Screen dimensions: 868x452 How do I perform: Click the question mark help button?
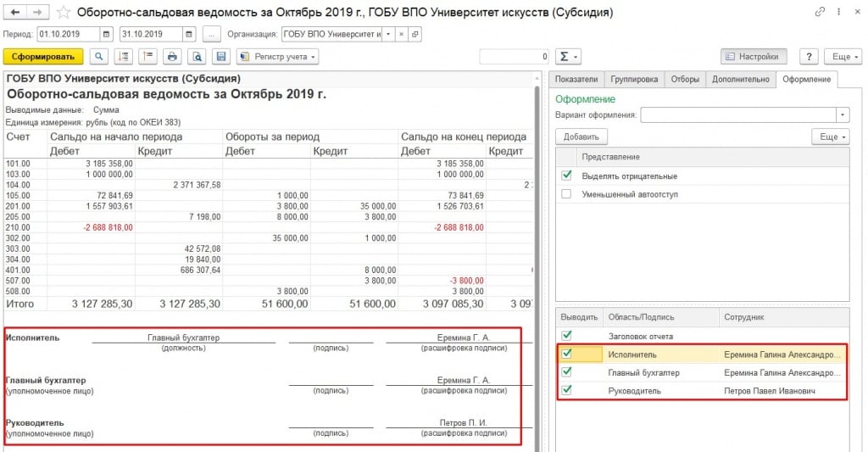pos(810,57)
